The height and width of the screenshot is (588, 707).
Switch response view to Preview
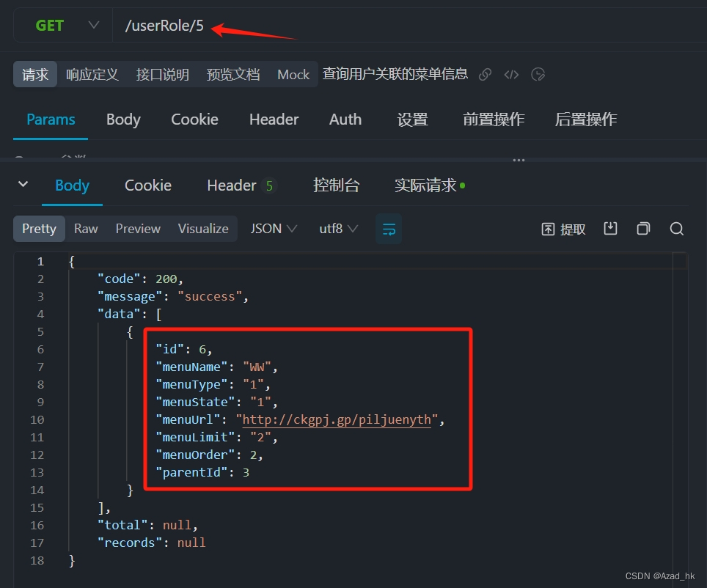[x=138, y=228]
